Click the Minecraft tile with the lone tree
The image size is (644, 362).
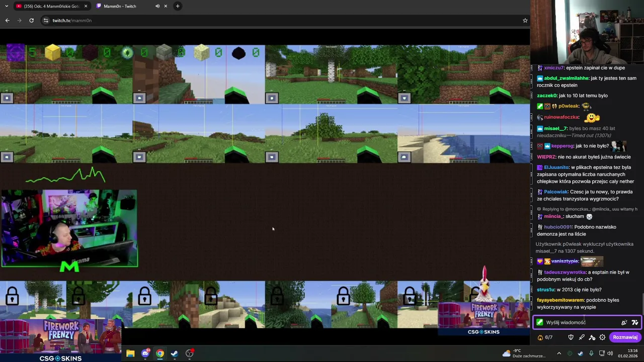(331, 134)
